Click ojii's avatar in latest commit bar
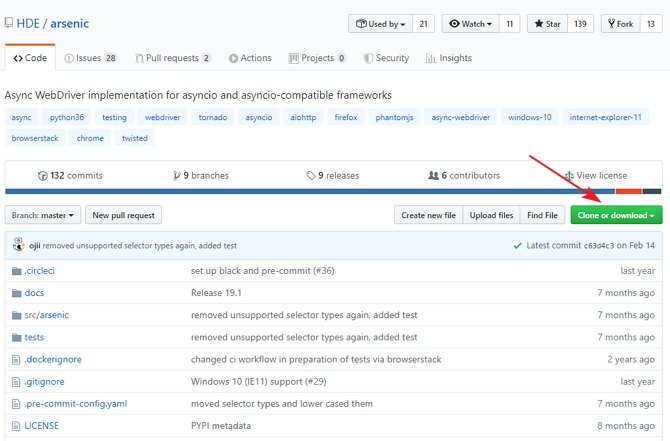 [x=20, y=245]
